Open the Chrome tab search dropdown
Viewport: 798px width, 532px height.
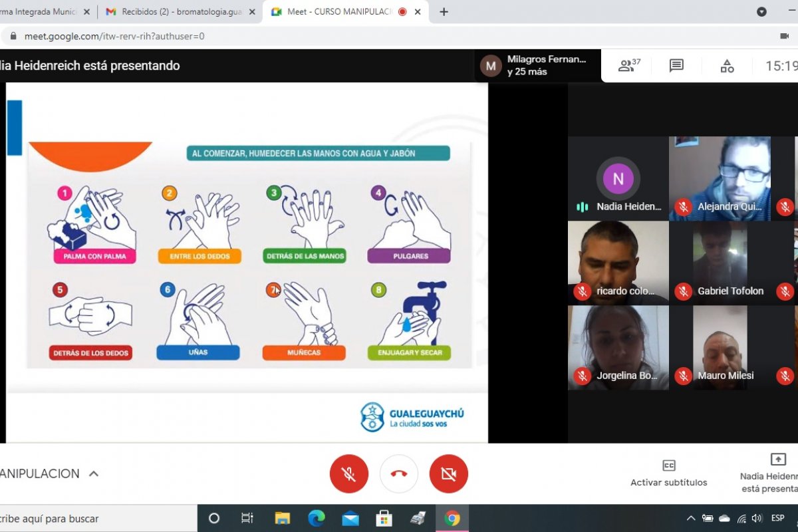761,12
